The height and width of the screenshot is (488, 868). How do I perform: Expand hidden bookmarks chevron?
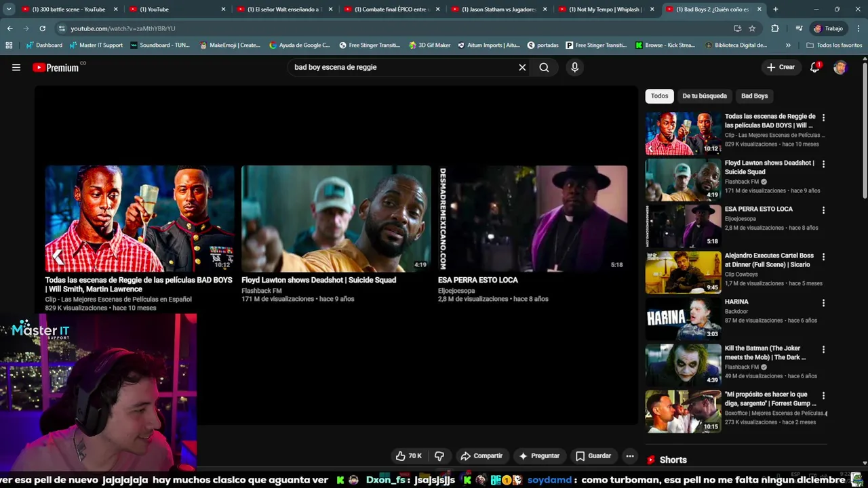click(788, 45)
